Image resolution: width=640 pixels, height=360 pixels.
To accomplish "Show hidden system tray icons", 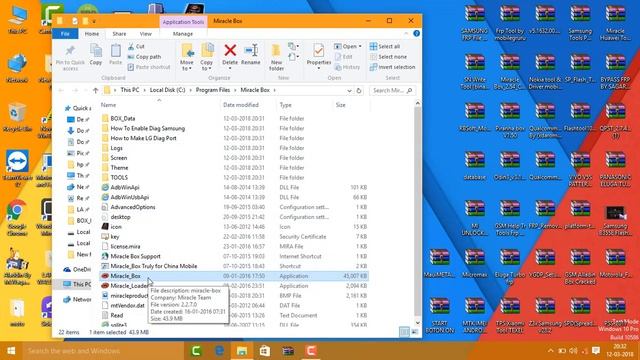I will pyautogui.click(x=550, y=351).
